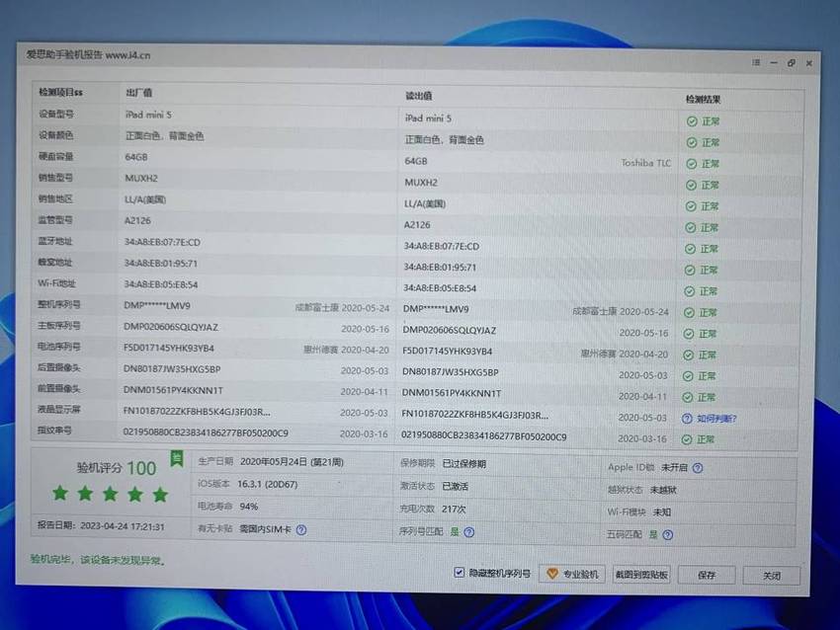The image size is (840, 630).
Task: Click the 检测项目 column header
Action: tap(60, 92)
